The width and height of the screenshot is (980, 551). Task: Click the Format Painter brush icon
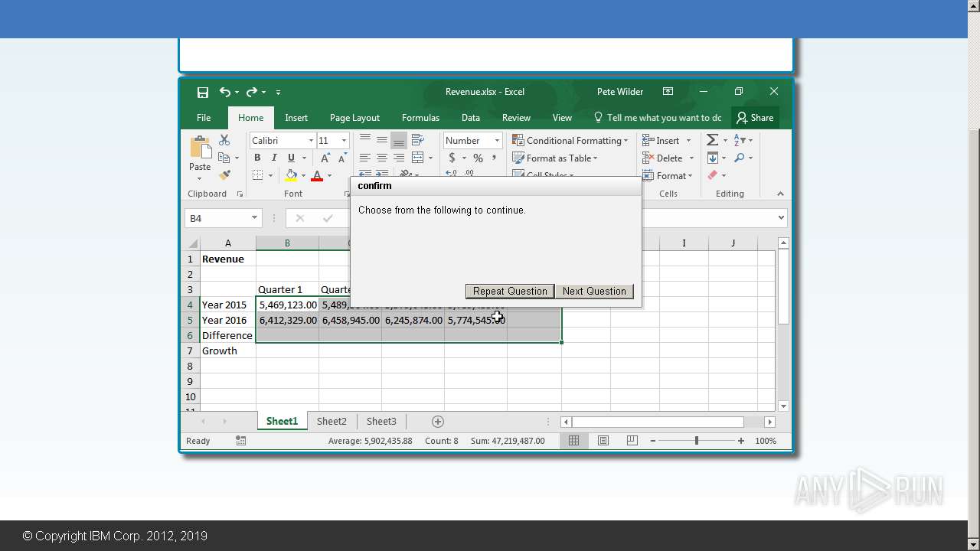[224, 175]
